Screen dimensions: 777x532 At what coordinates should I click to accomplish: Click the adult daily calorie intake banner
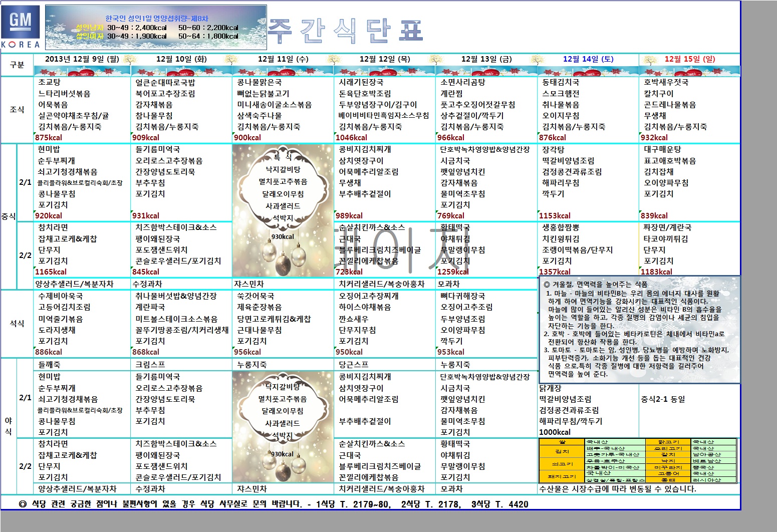(x=156, y=27)
